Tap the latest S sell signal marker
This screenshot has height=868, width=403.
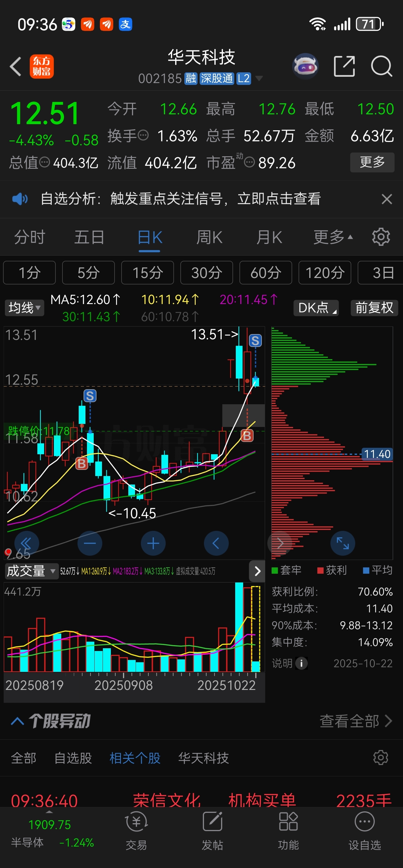click(x=255, y=341)
